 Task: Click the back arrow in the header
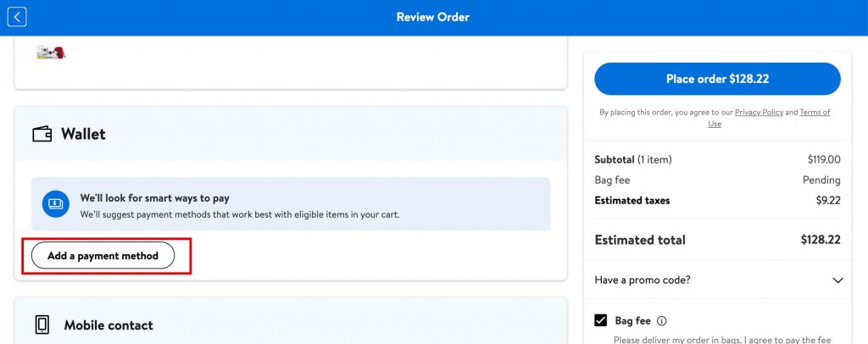[x=17, y=17]
